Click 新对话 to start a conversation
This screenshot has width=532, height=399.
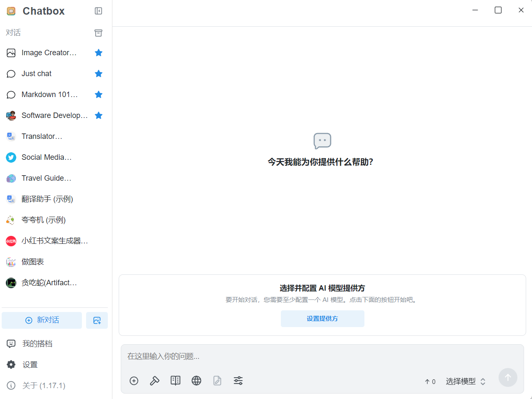[x=42, y=320]
